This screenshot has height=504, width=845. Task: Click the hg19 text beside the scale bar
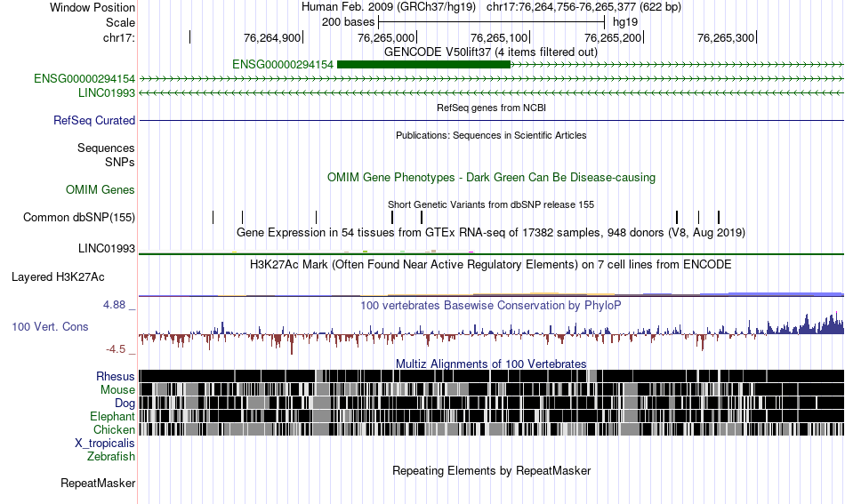tap(625, 22)
